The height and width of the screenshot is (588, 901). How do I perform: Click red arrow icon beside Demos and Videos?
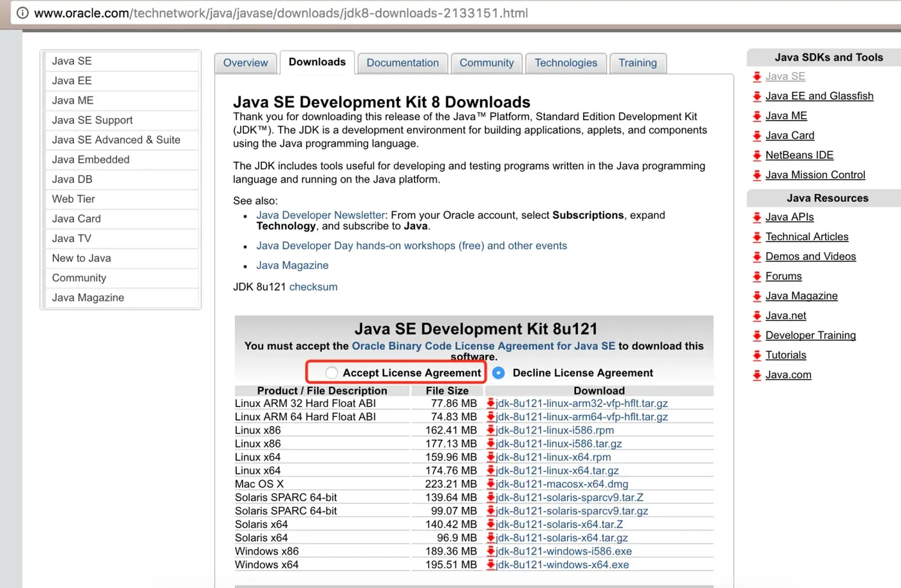[x=757, y=257]
